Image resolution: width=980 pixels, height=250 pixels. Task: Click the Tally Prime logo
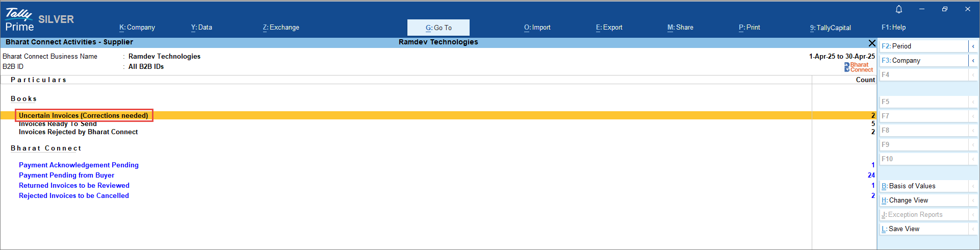click(20, 20)
